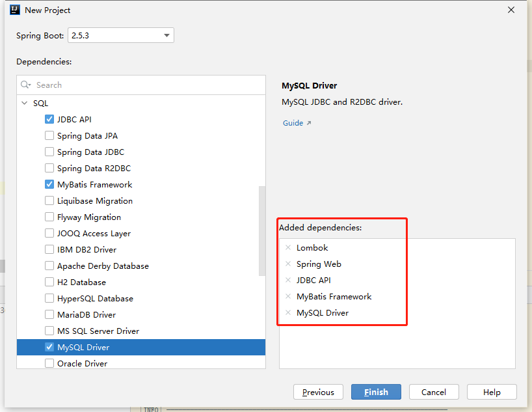
Task: Check IBM DB2 Driver checkbox
Action: click(x=49, y=250)
